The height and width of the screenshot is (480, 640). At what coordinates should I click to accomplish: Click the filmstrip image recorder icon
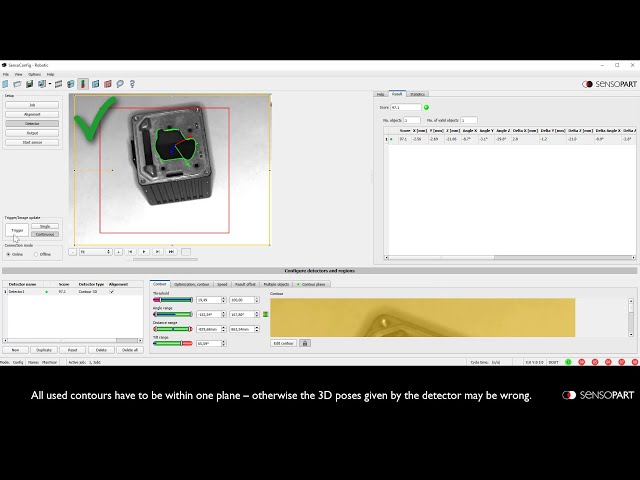click(58, 84)
